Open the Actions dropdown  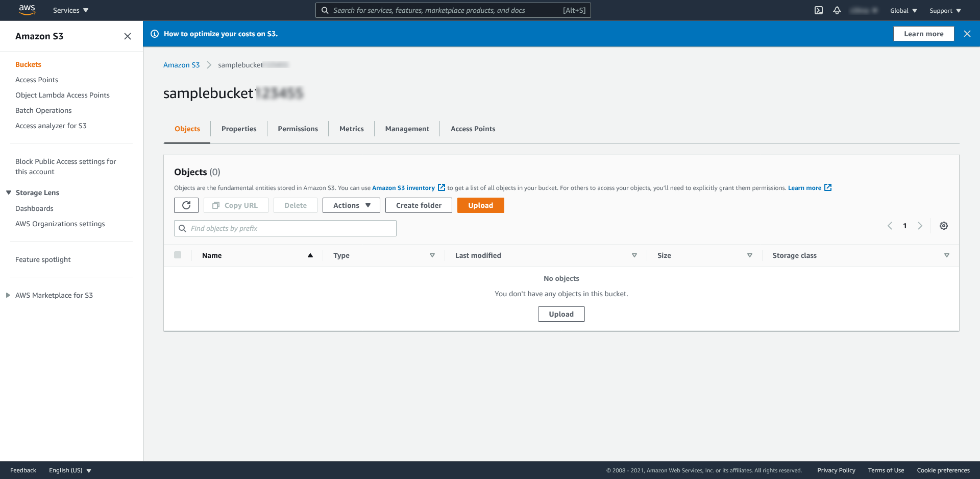(351, 205)
